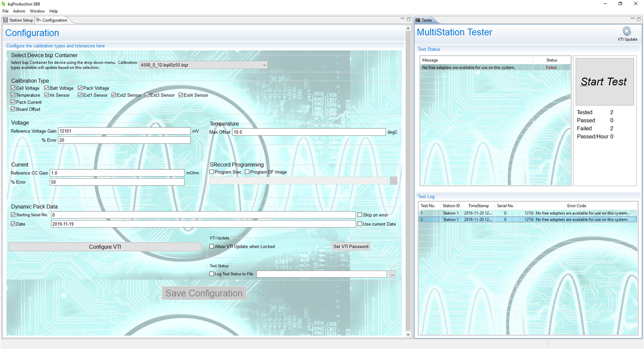Click the Configure VTI button

pos(105,247)
